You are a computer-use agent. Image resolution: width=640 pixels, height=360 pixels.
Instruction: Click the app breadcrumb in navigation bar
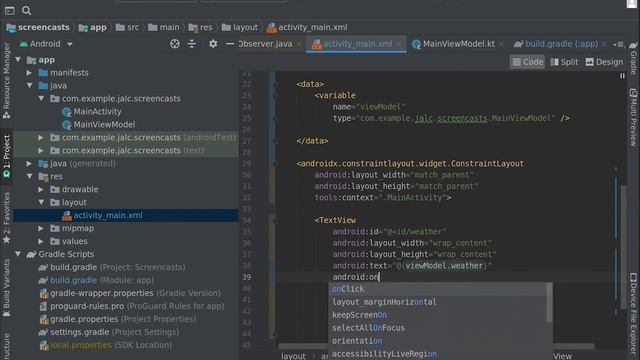(93, 27)
